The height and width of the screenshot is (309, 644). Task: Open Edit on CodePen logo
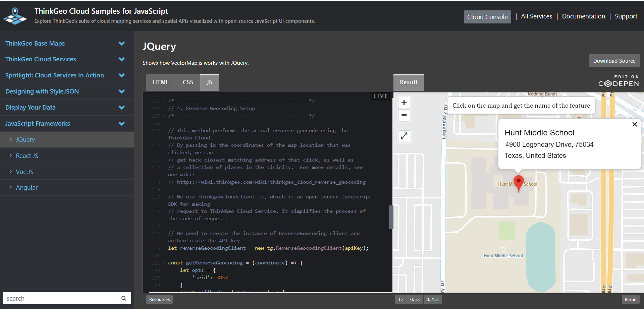tap(619, 81)
